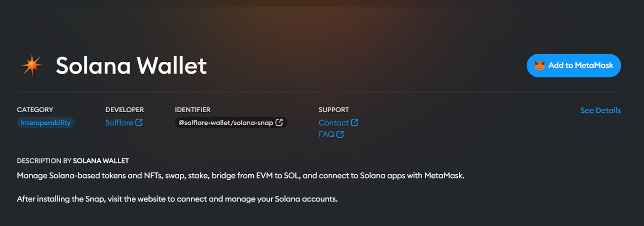Click the MetaMask fox icon in button
This screenshot has height=226, width=644.
(x=539, y=66)
